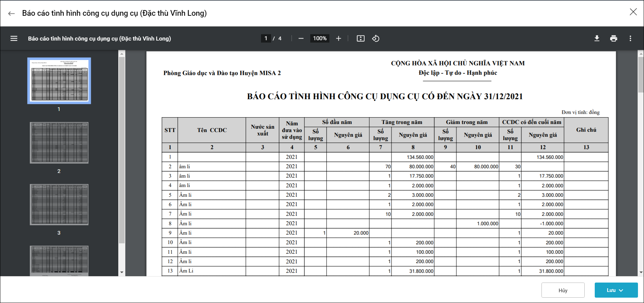Zoom in with the plus icon
Image resolution: width=644 pixels, height=303 pixels.
(338, 39)
